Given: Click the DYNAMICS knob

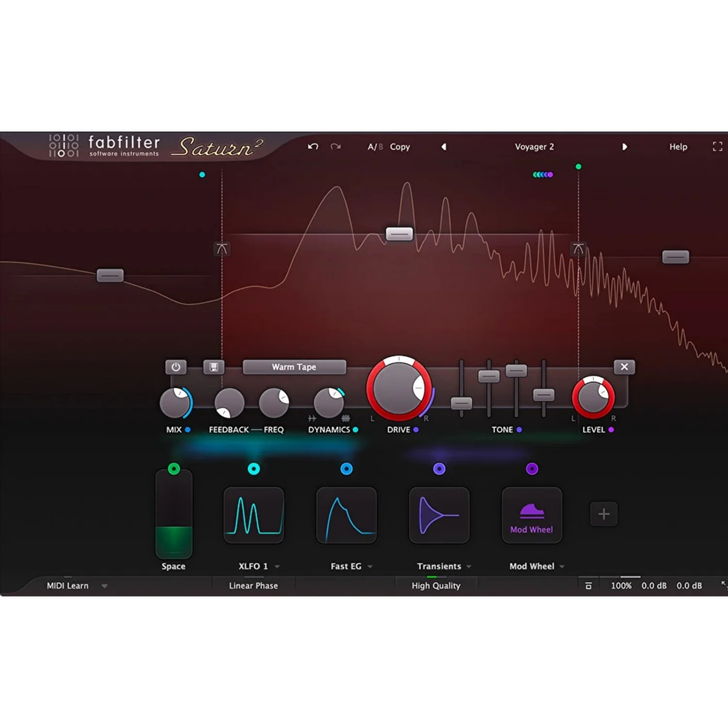Looking at the screenshot, I should (329, 402).
